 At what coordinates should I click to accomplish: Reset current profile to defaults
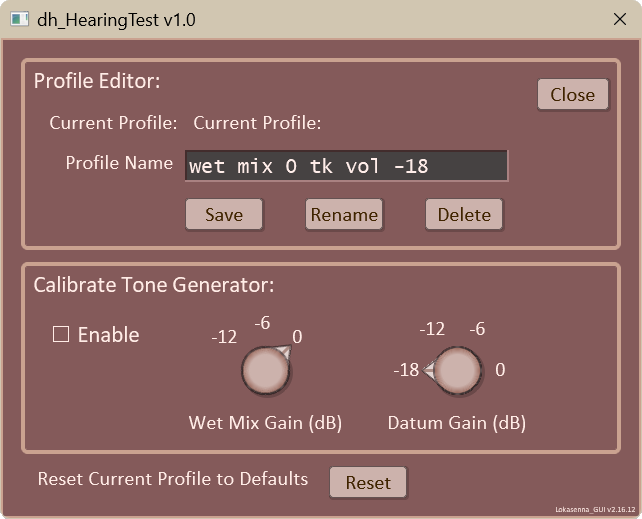click(368, 483)
